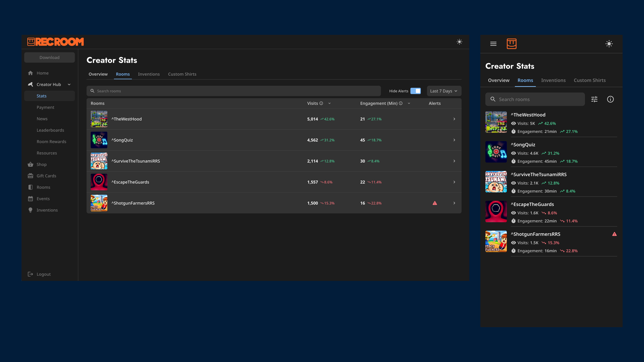Click the Shop basket icon in sidebar
The image size is (644, 362).
pyautogui.click(x=30, y=164)
